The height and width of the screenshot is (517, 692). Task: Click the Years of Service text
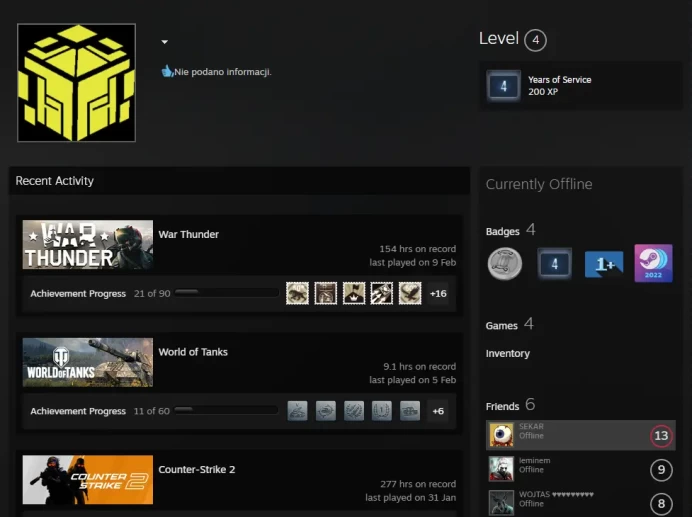point(560,80)
